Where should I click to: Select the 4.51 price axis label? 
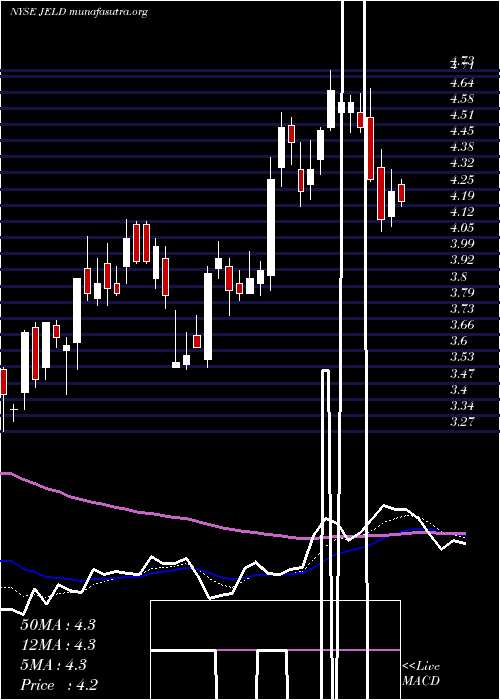click(x=462, y=115)
